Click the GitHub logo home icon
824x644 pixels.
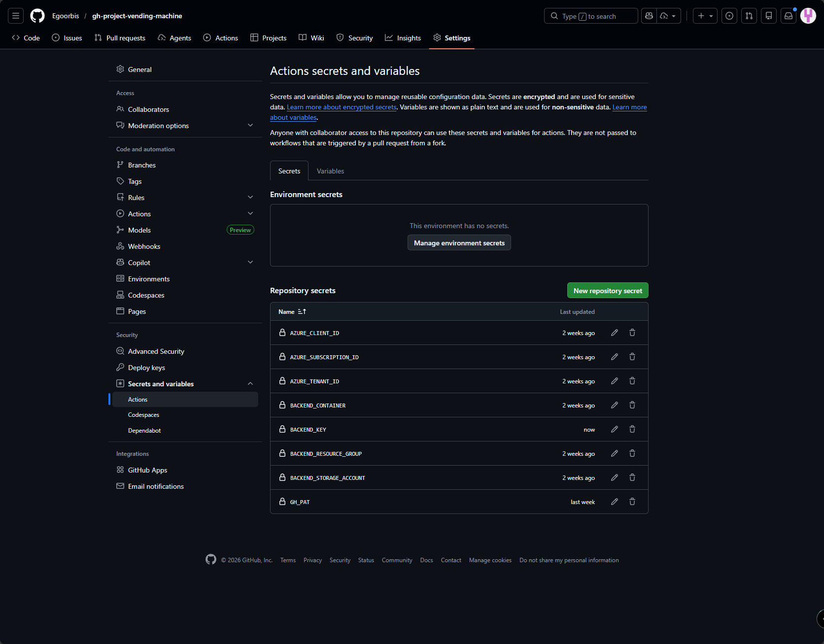[x=37, y=16]
